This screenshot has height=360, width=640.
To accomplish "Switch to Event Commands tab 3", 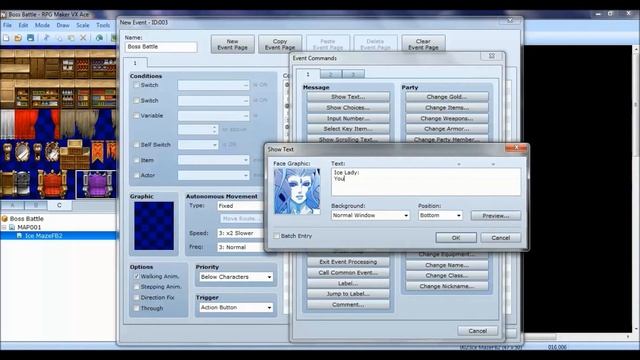I will tap(353, 74).
